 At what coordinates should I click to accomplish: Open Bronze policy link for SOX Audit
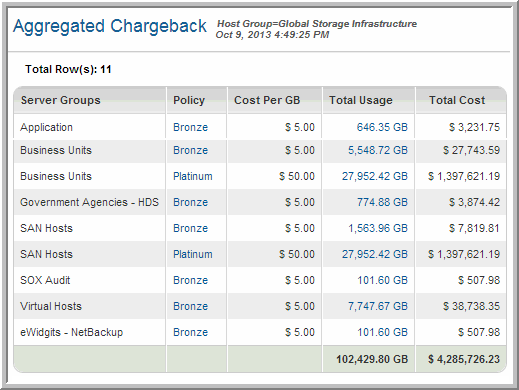[x=190, y=280]
